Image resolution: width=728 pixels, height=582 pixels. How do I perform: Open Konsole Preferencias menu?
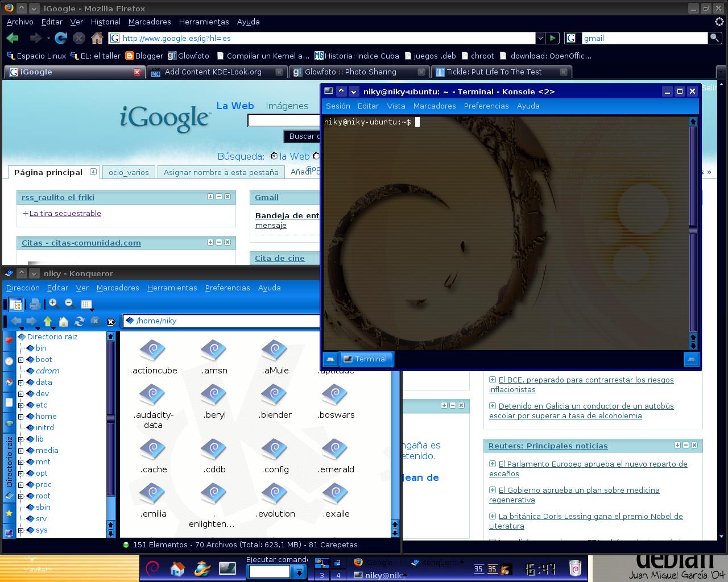point(486,106)
